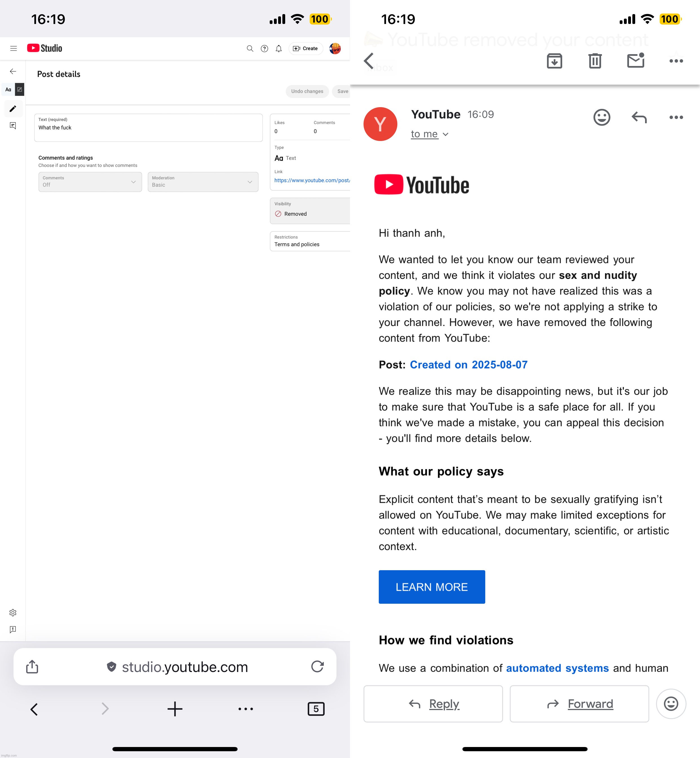Open the 'automated systems' link
This screenshot has width=700, height=758.
click(557, 668)
